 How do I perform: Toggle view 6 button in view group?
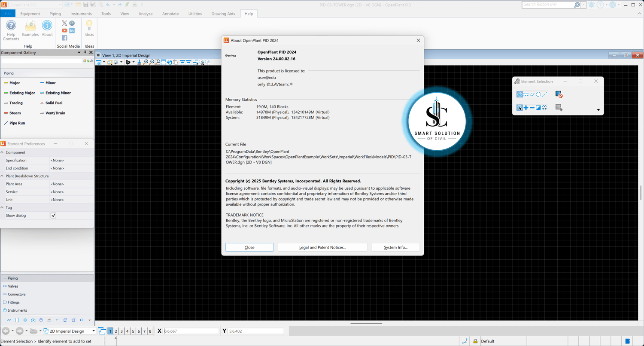139,331
